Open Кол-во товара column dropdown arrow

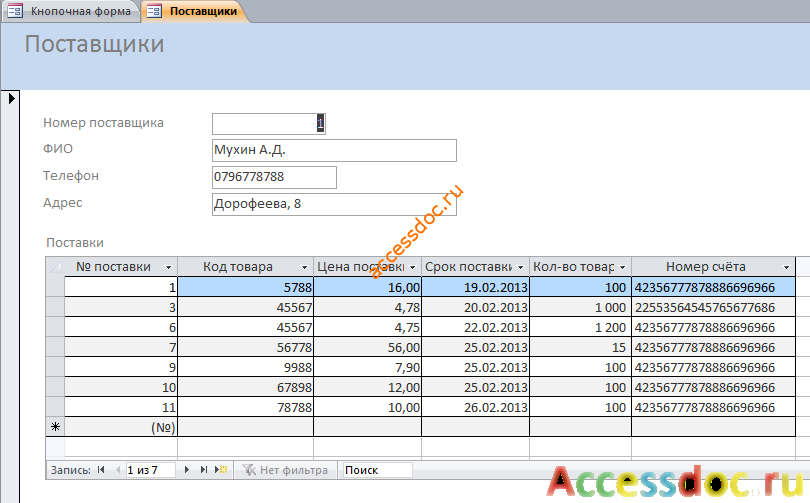(622, 268)
